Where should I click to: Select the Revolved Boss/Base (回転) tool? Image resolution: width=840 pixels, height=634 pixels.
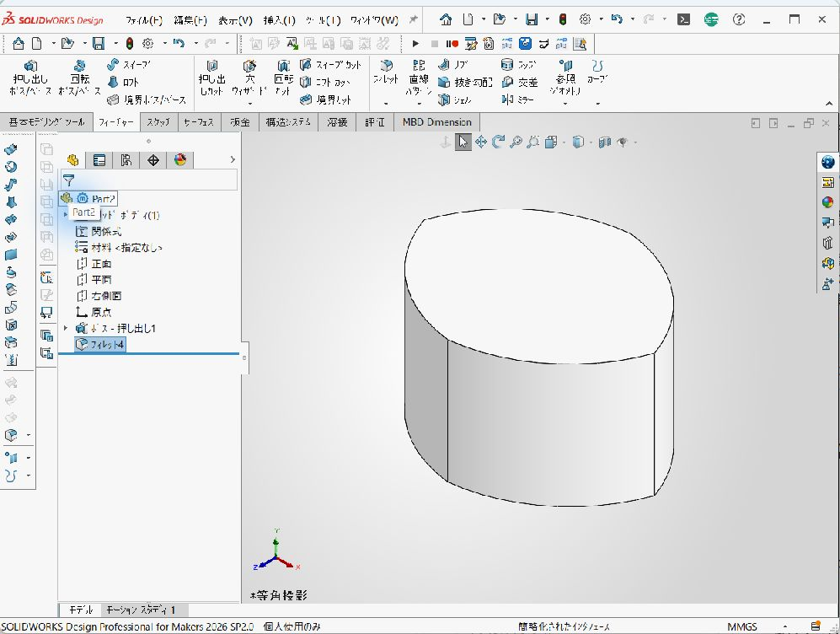(79, 78)
